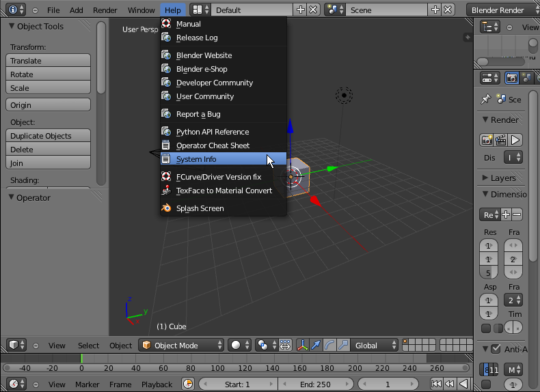Play the animation in reverse
Screen dimensions: 540x392
(x=463, y=384)
